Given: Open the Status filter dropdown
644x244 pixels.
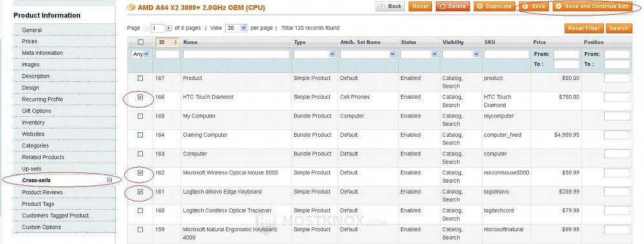Looking at the screenshot, I should (x=419, y=54).
